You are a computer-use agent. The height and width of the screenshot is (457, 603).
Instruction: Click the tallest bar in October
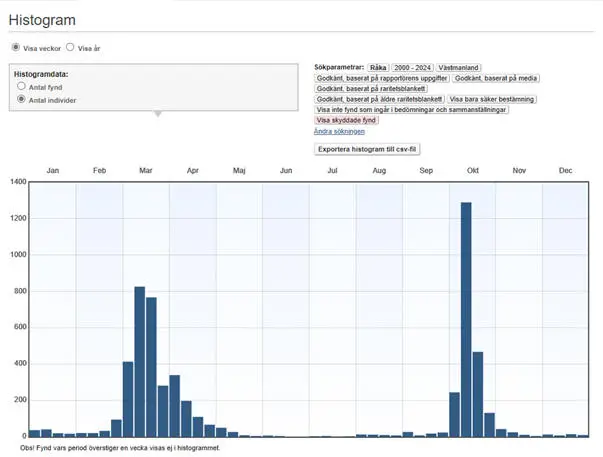pyautogui.click(x=466, y=320)
